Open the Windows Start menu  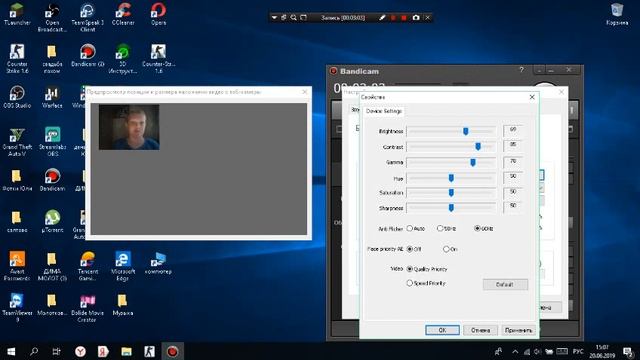(x=11, y=351)
